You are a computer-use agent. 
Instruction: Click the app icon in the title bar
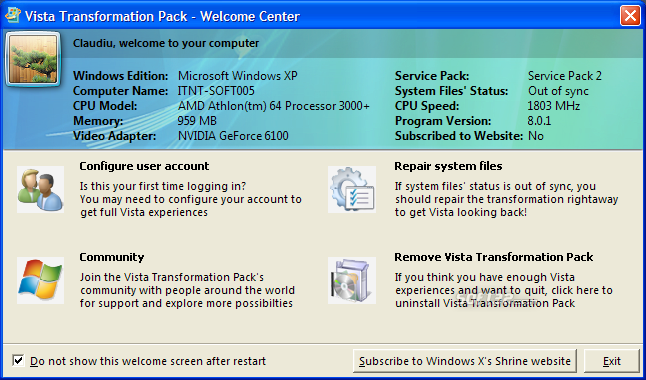click(12, 16)
